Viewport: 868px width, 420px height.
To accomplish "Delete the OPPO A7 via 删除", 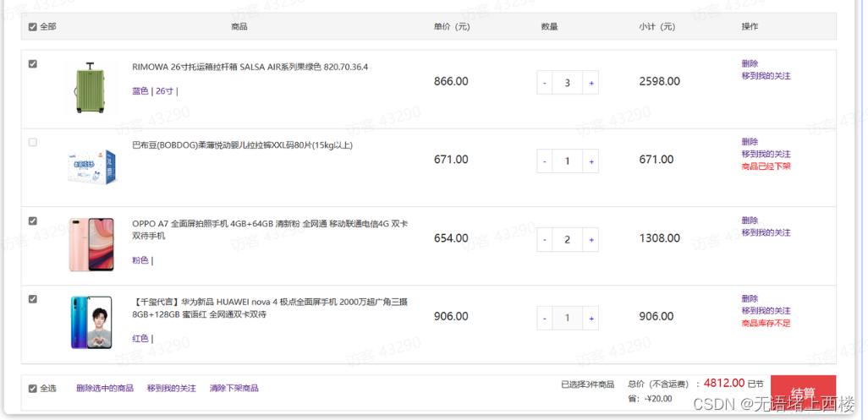I will pos(750,220).
